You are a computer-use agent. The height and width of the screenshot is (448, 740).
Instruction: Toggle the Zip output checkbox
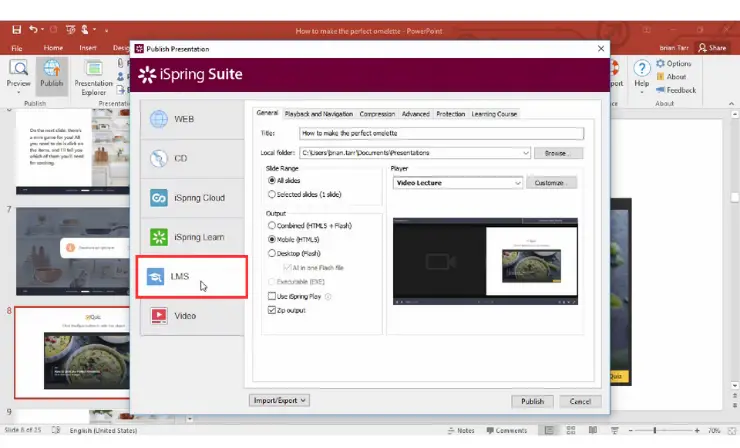pyautogui.click(x=271, y=310)
